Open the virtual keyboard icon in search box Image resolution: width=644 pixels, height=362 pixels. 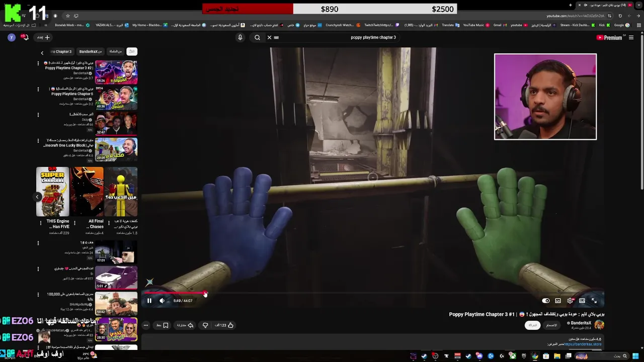pyautogui.click(x=276, y=37)
